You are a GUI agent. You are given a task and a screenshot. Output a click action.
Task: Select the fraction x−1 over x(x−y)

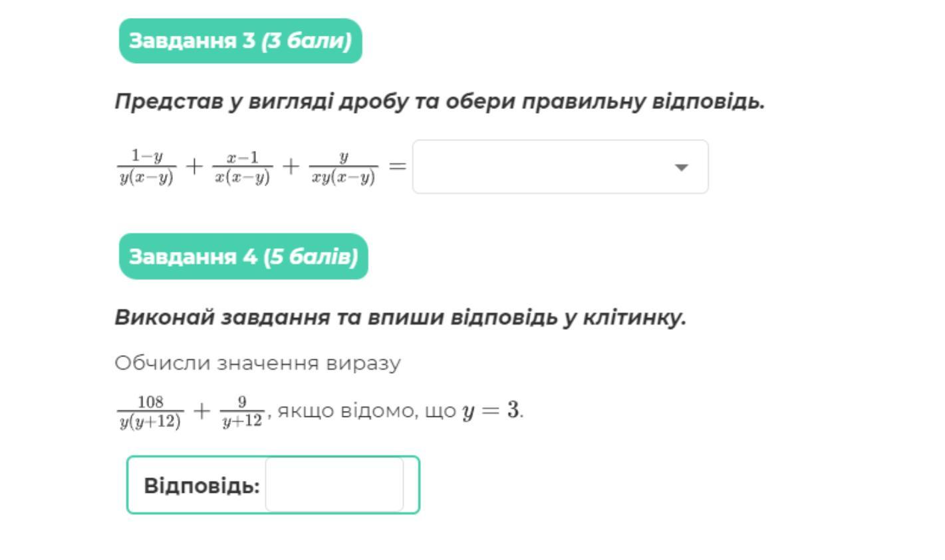(x=242, y=168)
